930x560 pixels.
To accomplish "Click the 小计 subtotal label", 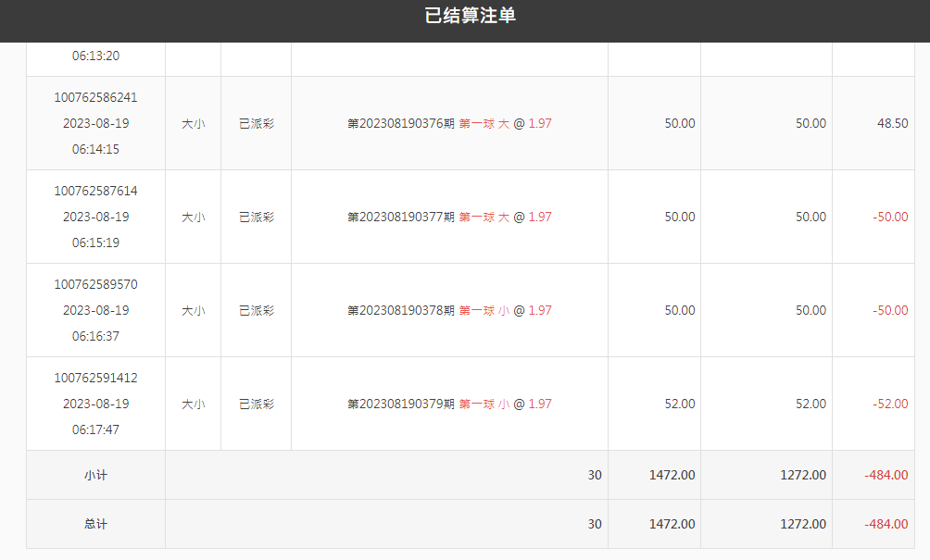I will pyautogui.click(x=95, y=476).
